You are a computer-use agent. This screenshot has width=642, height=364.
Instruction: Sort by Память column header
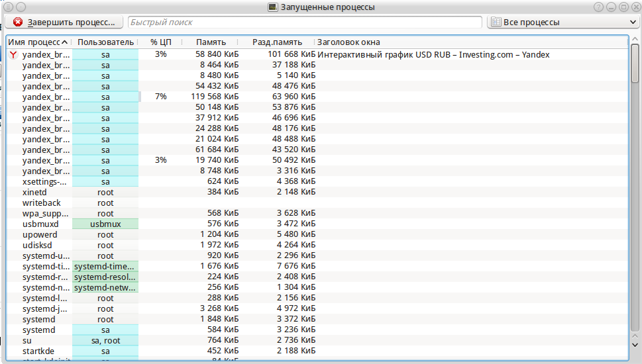(211, 42)
